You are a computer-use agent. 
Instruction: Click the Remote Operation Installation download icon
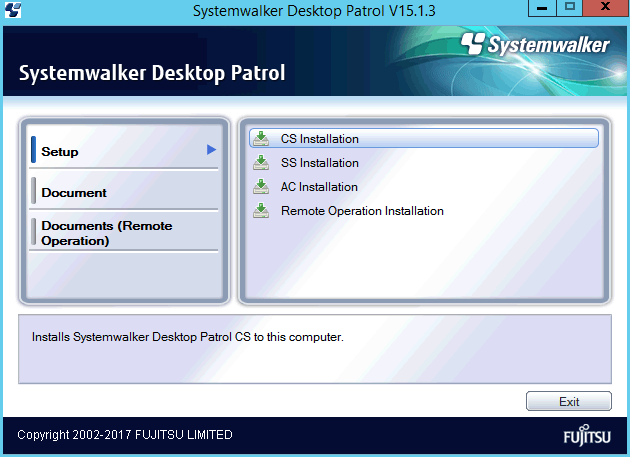[x=261, y=210]
